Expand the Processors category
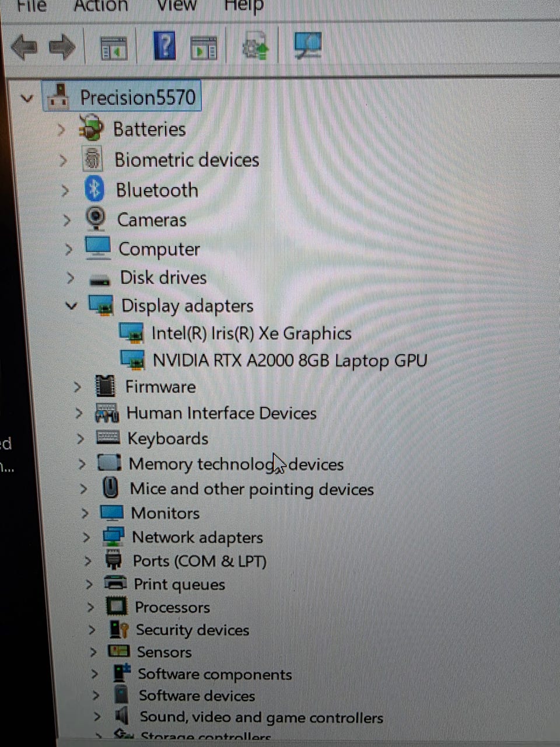This screenshot has height=747, width=560. [x=90, y=607]
